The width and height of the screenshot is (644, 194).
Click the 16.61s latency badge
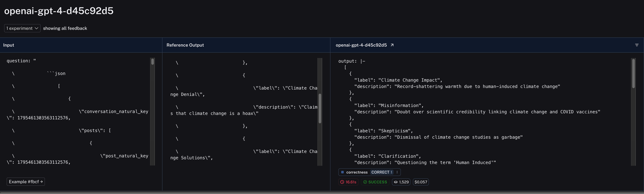pyautogui.click(x=348, y=182)
